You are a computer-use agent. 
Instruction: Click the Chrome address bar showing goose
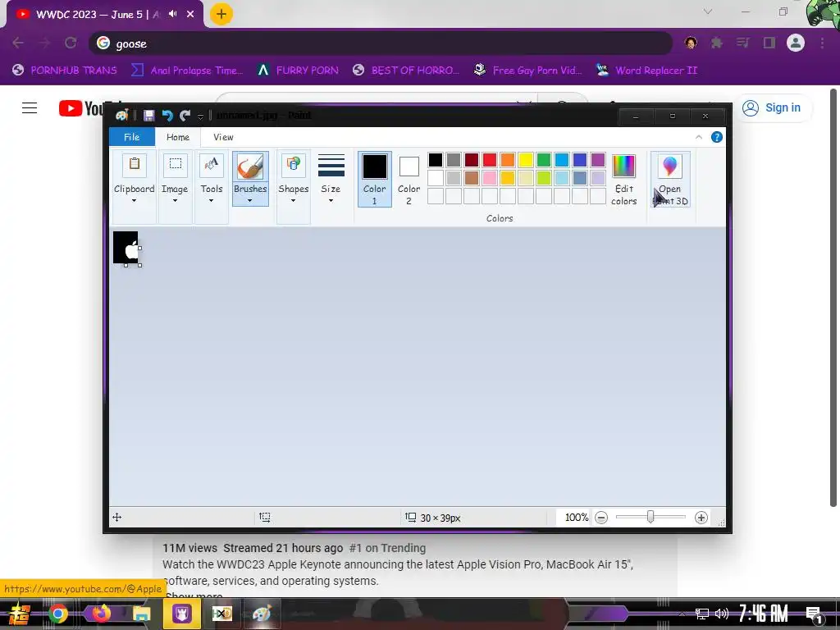(x=381, y=43)
